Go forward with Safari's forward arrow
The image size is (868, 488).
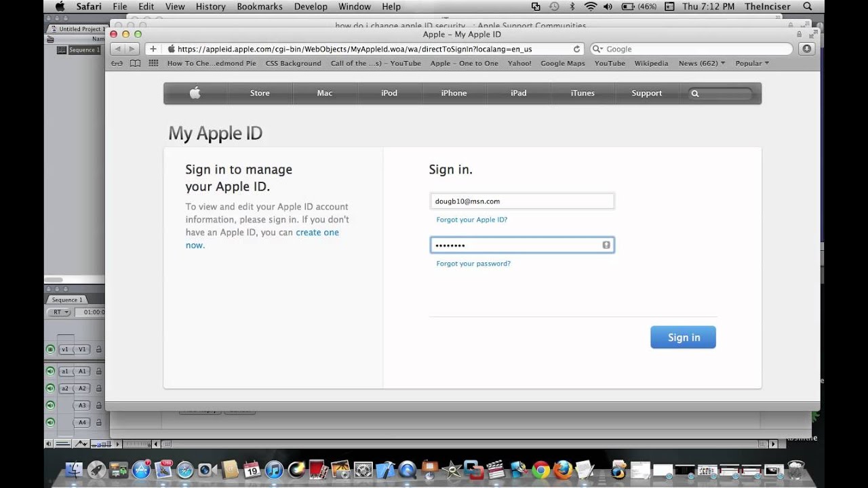[x=132, y=49]
